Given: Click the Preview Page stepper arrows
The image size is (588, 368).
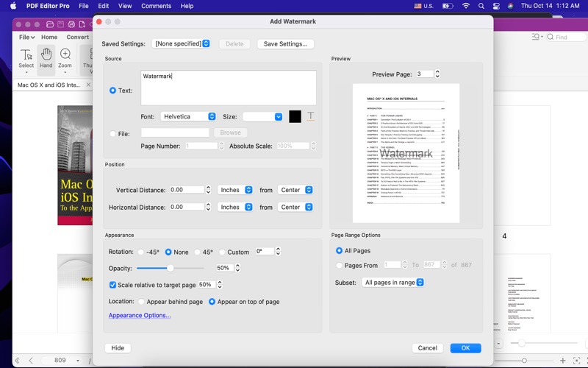Looking at the screenshot, I should coord(437,74).
